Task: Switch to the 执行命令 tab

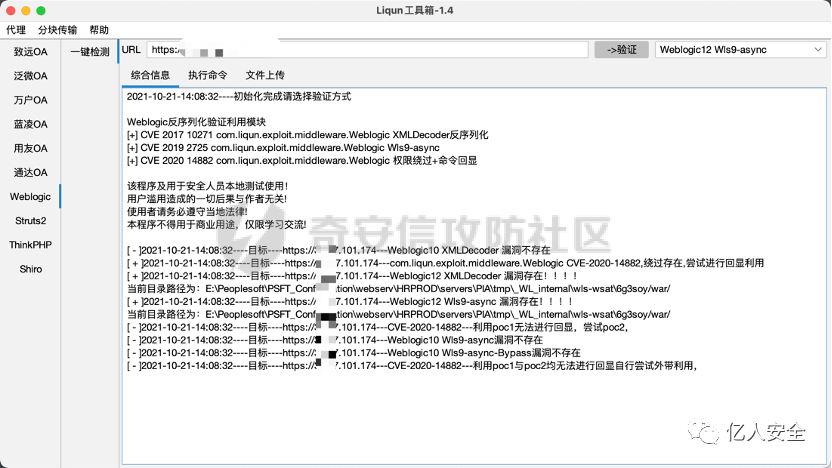Action: coord(207,75)
